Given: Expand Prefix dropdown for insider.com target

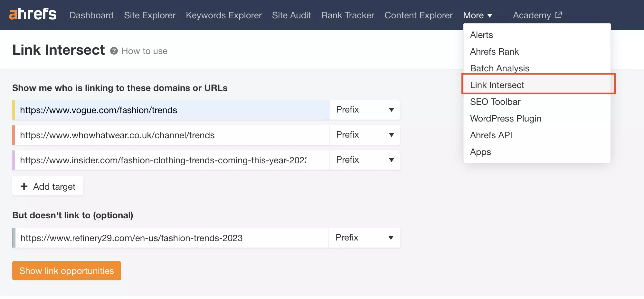Looking at the screenshot, I should (365, 160).
